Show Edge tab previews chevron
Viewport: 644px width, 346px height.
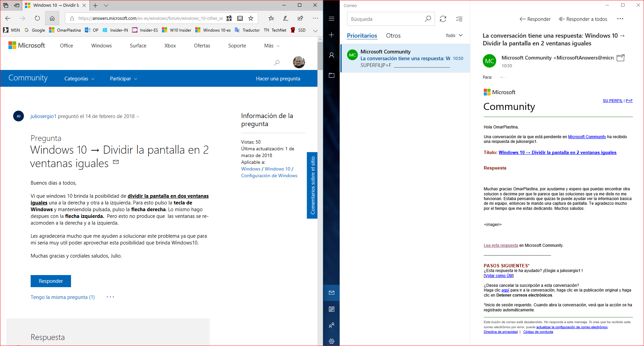click(106, 5)
